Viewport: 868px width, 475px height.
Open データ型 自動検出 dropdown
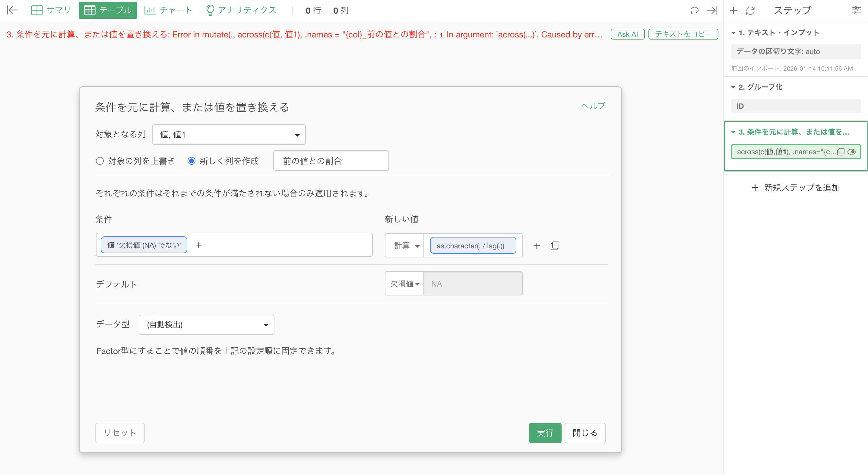click(x=207, y=325)
